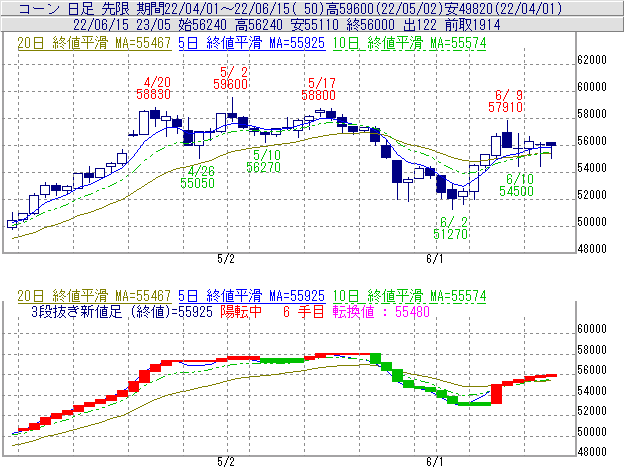
Task: Click the 5/17 high label 58800
Action: 318,95
